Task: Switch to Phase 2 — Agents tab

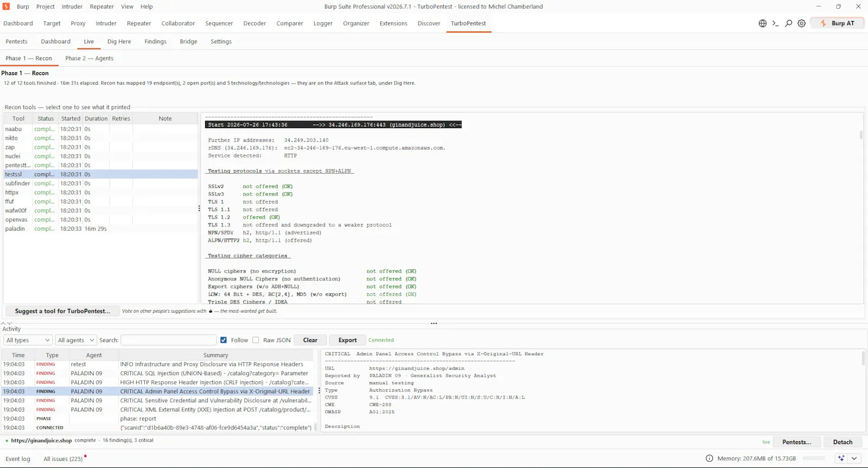Action: click(90, 58)
